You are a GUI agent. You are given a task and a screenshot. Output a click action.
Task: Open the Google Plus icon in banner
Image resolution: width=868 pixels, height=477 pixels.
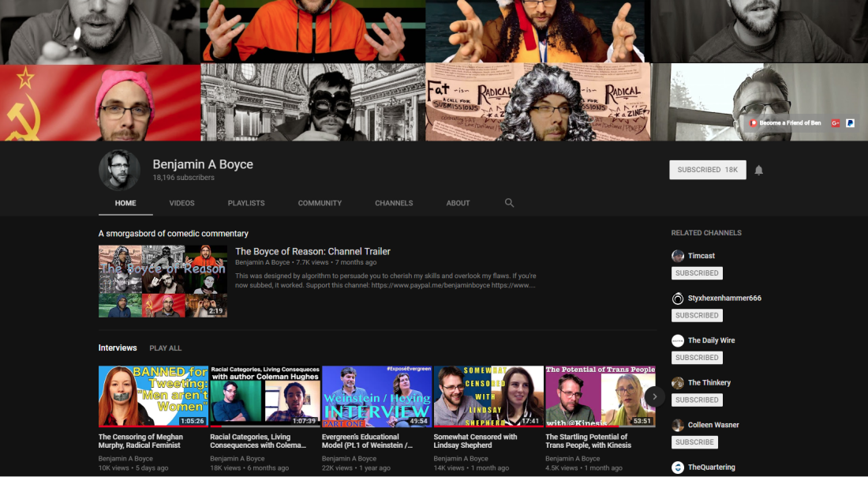[x=835, y=123]
